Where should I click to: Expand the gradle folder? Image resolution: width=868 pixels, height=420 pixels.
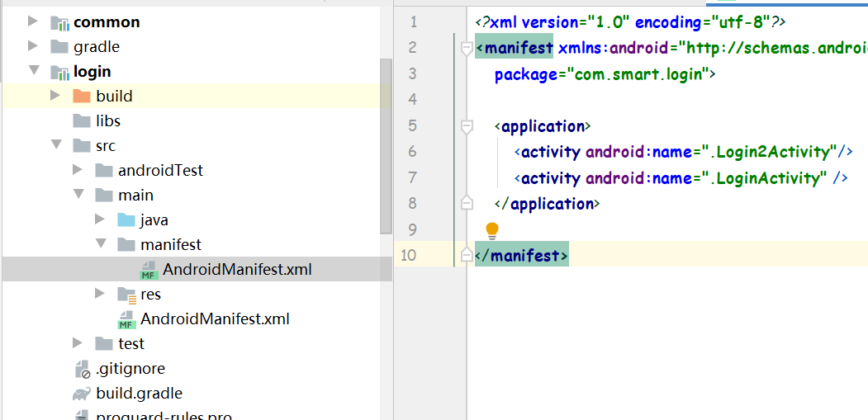point(33,46)
